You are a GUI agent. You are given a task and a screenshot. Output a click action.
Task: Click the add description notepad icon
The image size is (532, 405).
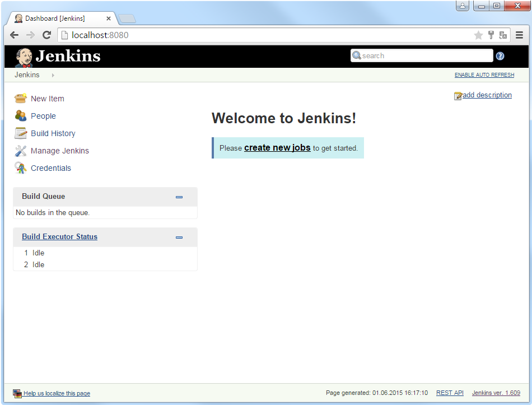pos(458,96)
